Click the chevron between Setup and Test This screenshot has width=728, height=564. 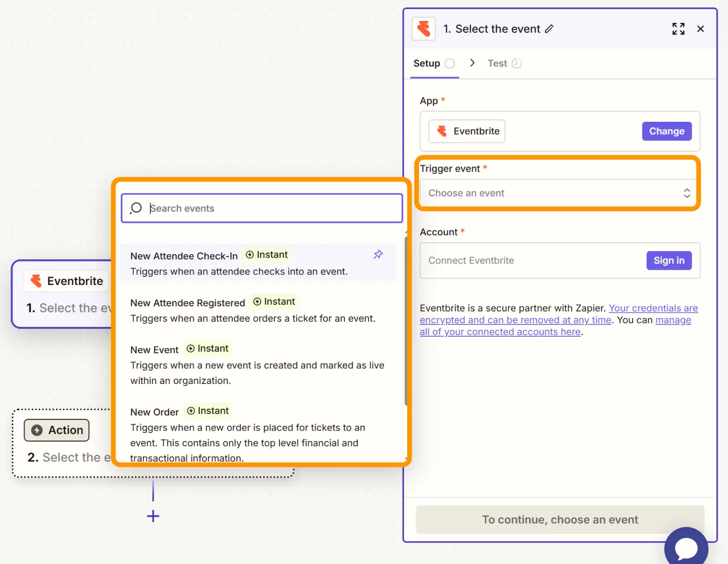point(472,63)
